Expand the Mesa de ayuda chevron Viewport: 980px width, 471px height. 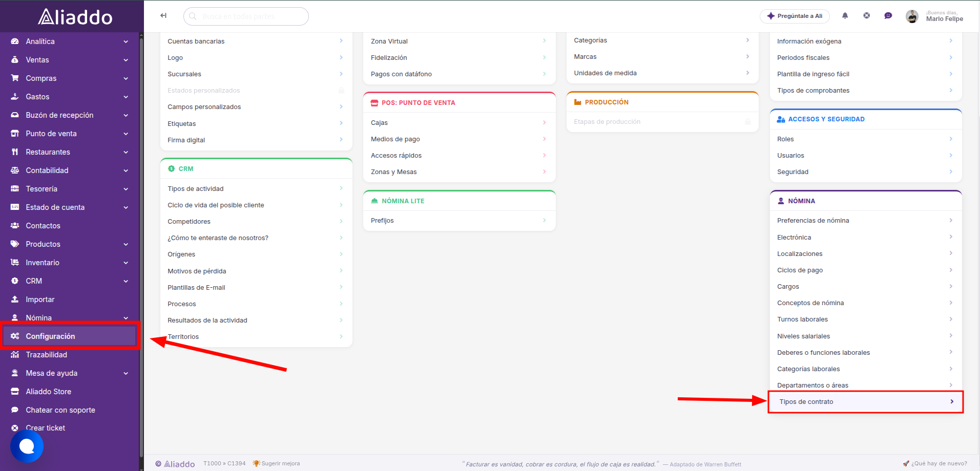click(126, 373)
